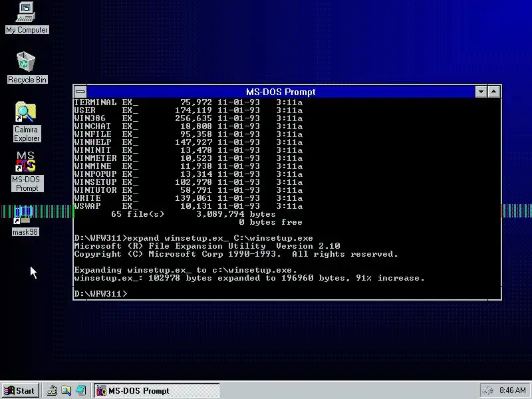Click the last D:\WFW311> prompt line
The height and width of the screenshot is (399, 532).
[101, 294]
